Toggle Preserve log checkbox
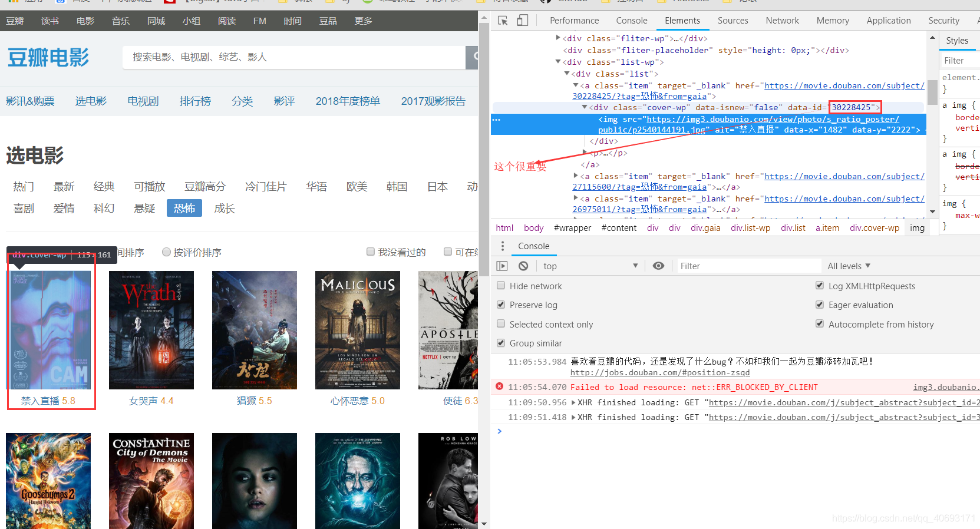Screen dimensions: 980x529 click(501, 305)
